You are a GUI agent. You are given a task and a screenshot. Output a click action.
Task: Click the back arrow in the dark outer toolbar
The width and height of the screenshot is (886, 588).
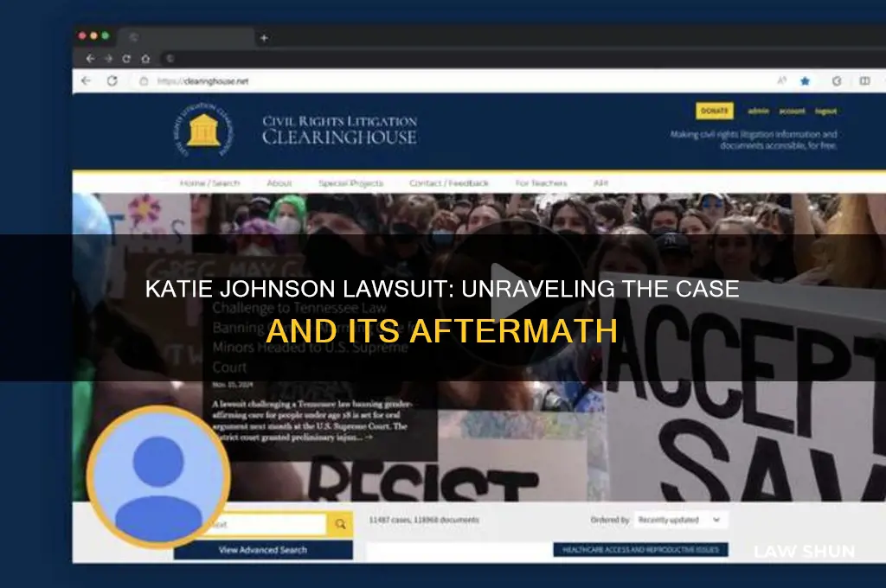90,59
